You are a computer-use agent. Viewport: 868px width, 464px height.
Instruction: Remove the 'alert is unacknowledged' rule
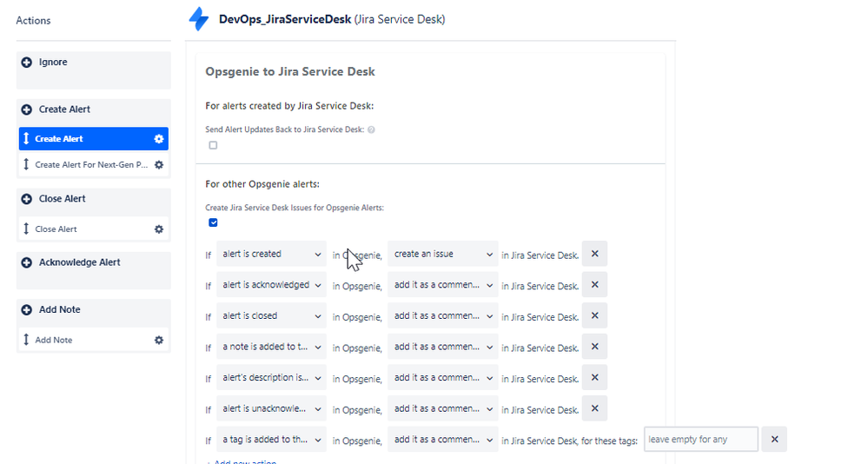594,408
